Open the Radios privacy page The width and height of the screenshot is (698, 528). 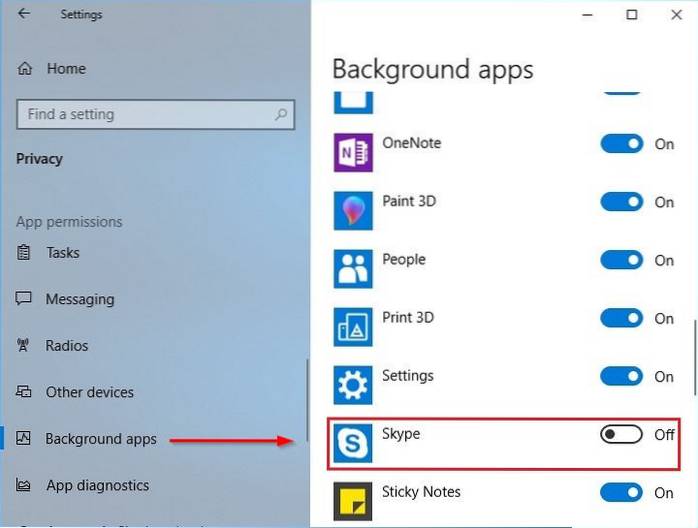67,346
